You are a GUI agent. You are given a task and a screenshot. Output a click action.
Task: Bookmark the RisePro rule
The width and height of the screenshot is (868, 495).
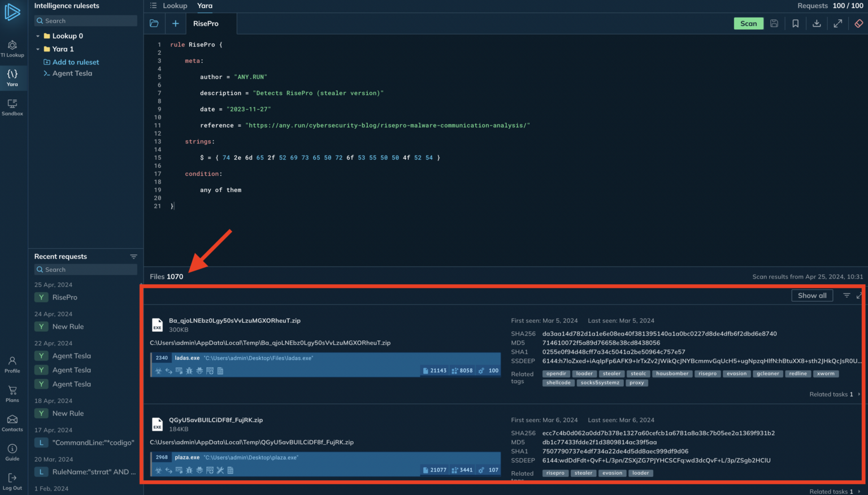(795, 23)
